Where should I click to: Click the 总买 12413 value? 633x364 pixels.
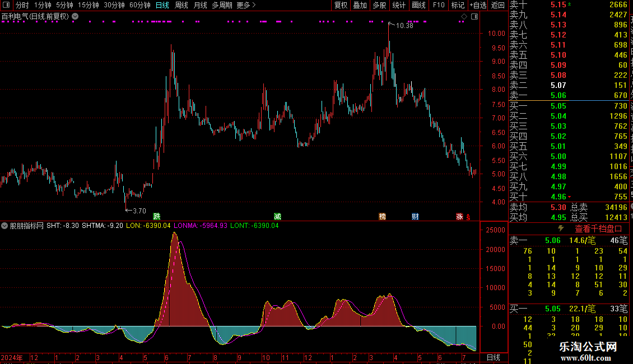pos(616,217)
